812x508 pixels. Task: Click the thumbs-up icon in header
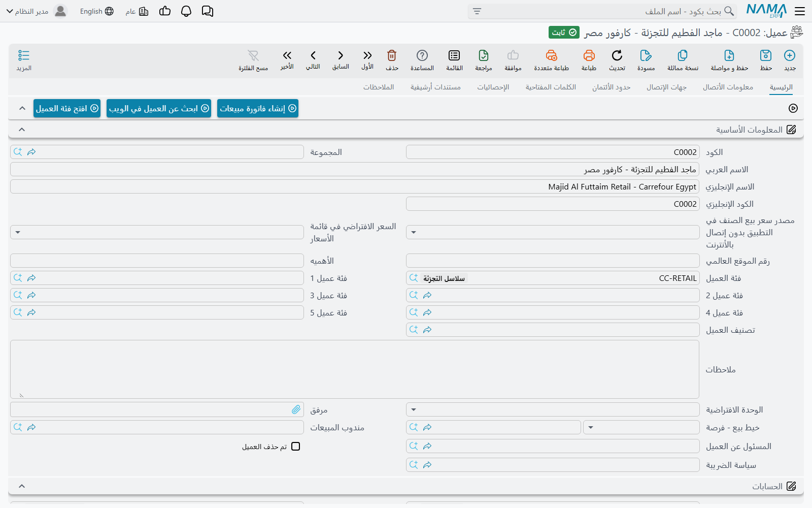click(x=165, y=11)
